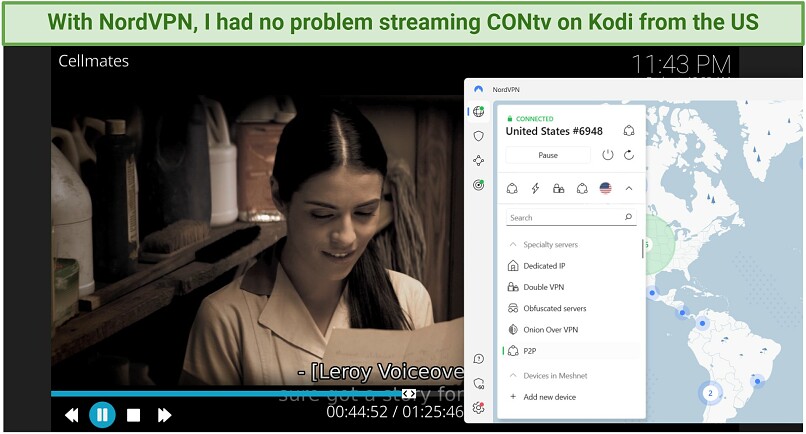Viewport: 806px width, 434px height.
Task: Select the United States flag shortcut
Action: tap(606, 189)
